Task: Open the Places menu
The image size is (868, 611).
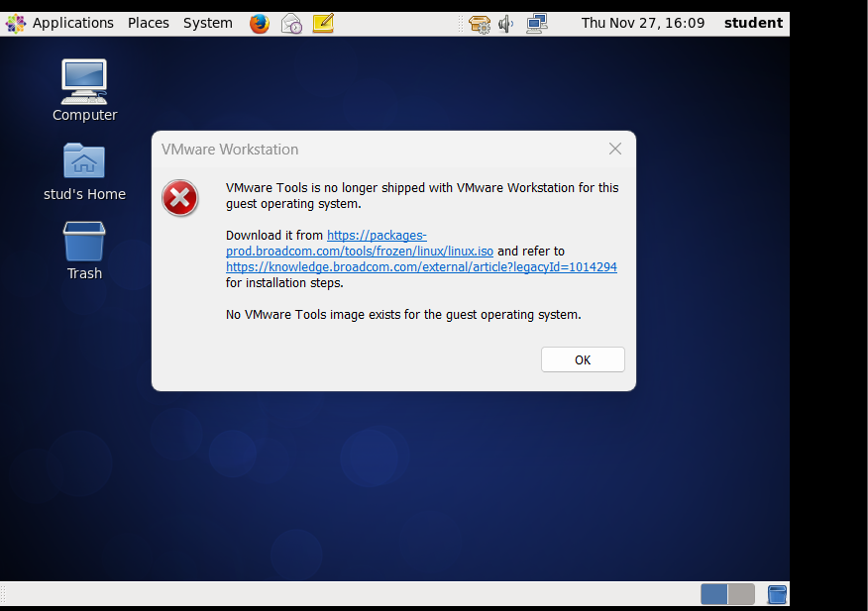Action: [x=148, y=23]
